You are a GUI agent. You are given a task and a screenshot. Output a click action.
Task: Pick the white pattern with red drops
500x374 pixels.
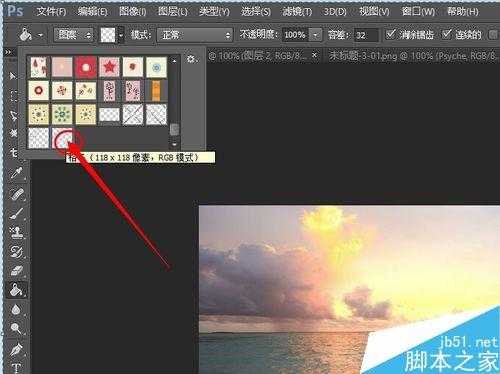(x=39, y=68)
